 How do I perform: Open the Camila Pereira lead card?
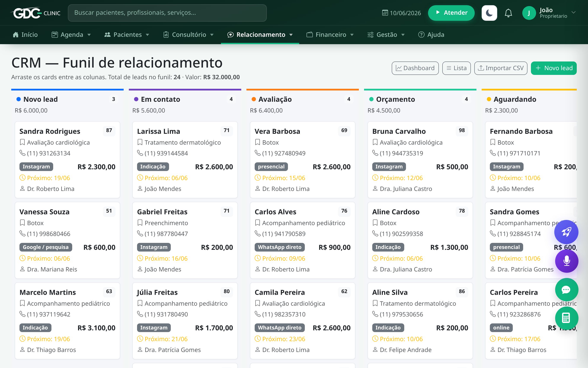coord(302,321)
